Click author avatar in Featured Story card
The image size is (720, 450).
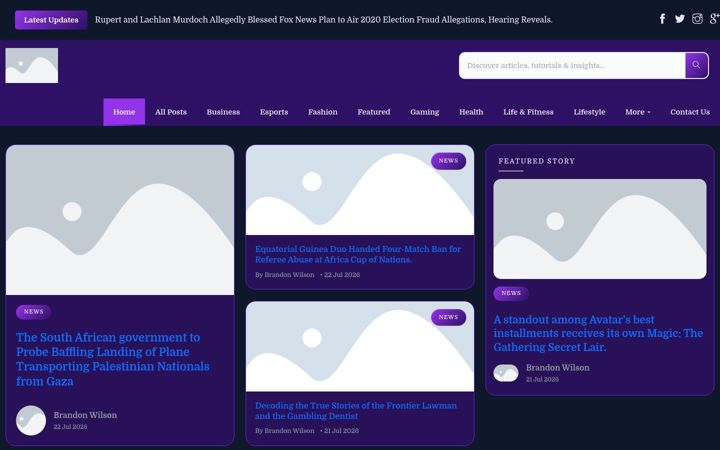506,373
